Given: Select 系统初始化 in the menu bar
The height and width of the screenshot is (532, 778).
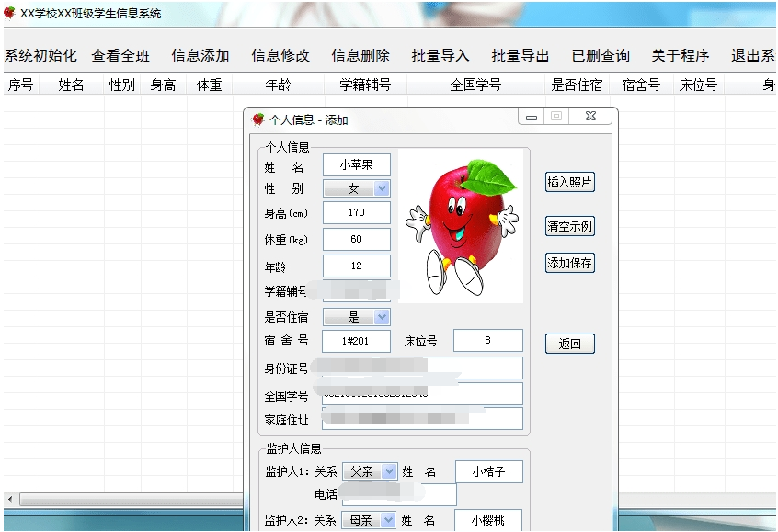Looking at the screenshot, I should click(x=39, y=54).
